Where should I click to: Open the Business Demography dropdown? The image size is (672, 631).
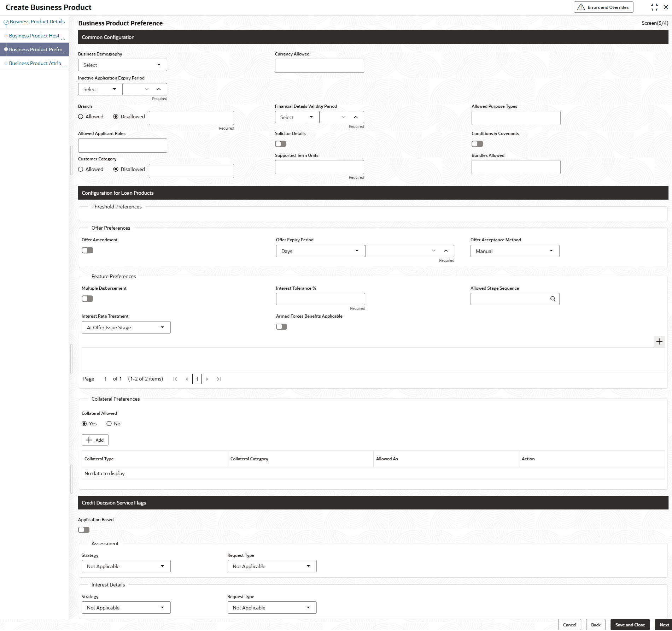(122, 65)
